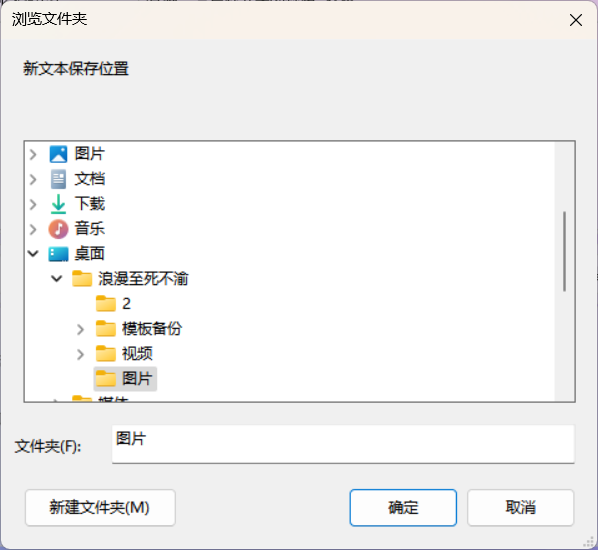Select the folder icon named 2
Image resolution: width=598 pixels, height=550 pixels.
point(106,304)
